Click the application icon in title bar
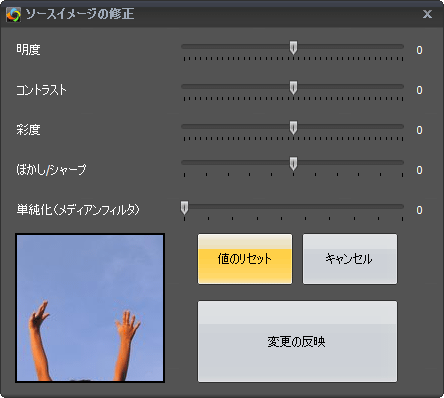 click(x=13, y=14)
